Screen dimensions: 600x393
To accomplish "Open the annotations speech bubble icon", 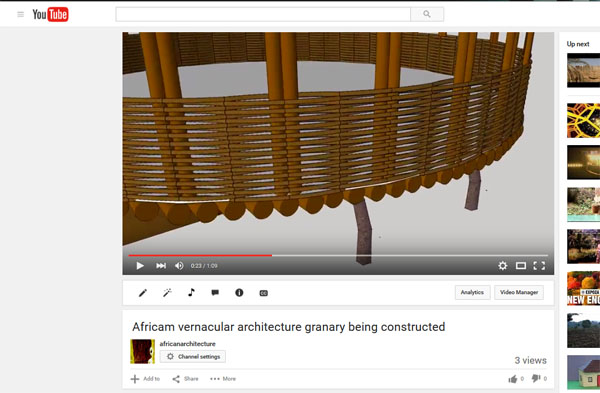I will pyautogui.click(x=215, y=293).
